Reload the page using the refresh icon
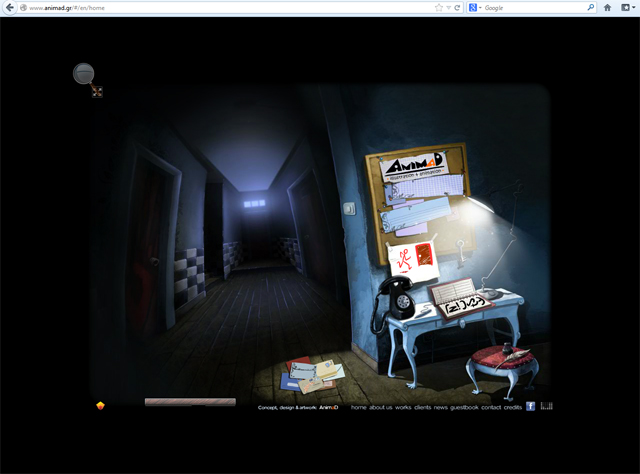Viewport: 640px width, 474px height. coord(457,7)
